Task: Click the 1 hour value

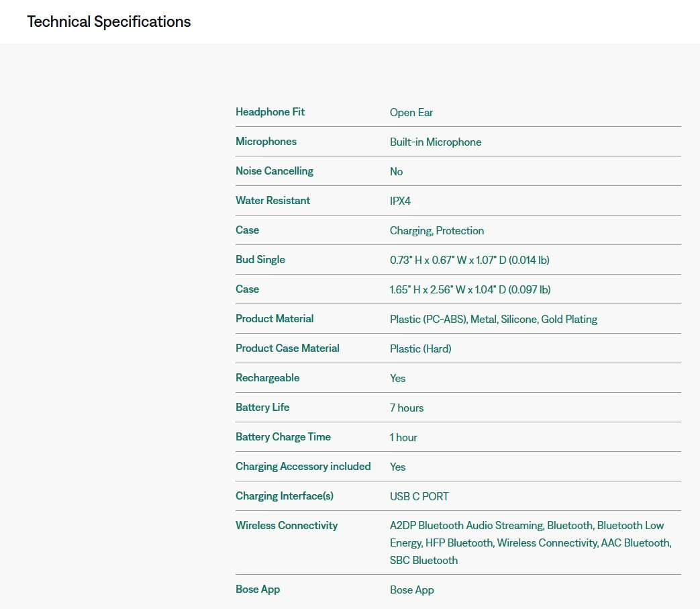Action: [403, 437]
